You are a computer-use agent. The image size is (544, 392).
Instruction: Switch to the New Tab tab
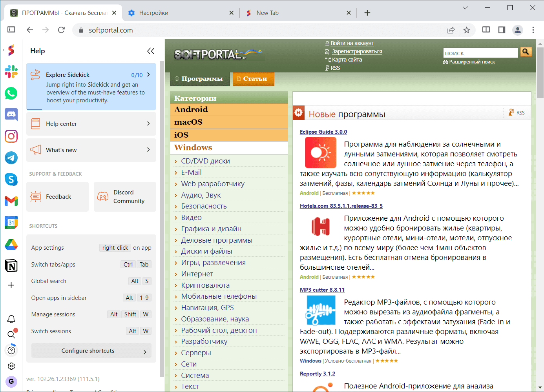[x=299, y=13]
